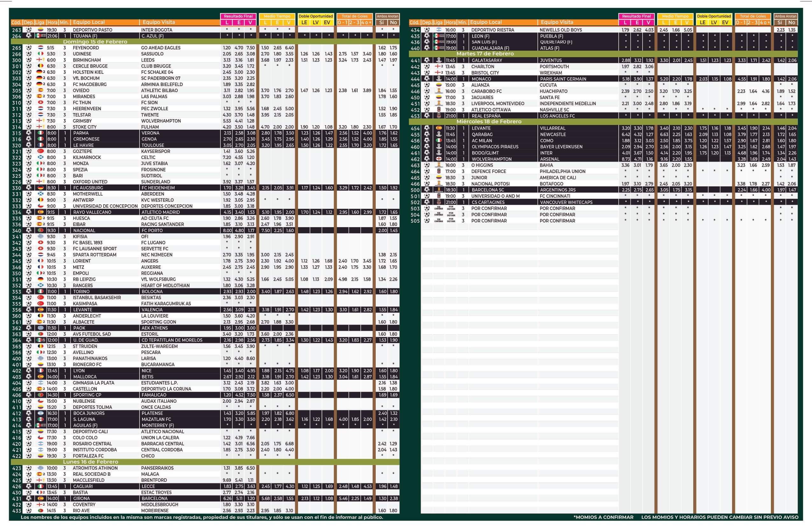Click the Champions League trophy icon beside Galatasaray
Screen dimensions: 812x527
[438, 60]
